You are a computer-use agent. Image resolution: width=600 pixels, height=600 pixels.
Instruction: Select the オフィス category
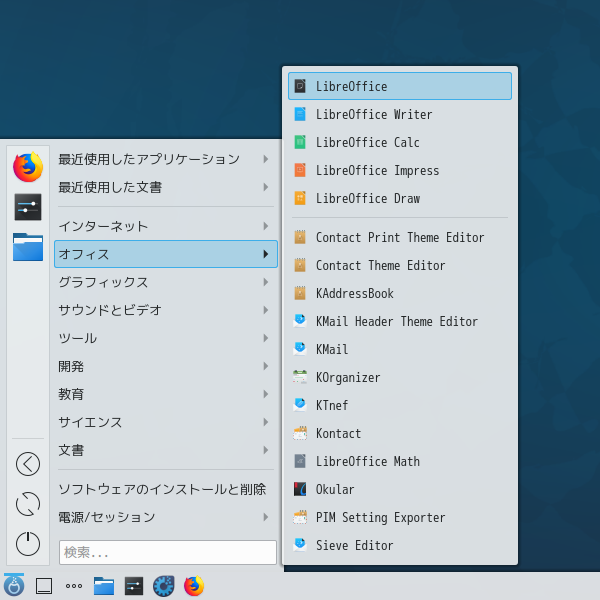pyautogui.click(x=166, y=254)
